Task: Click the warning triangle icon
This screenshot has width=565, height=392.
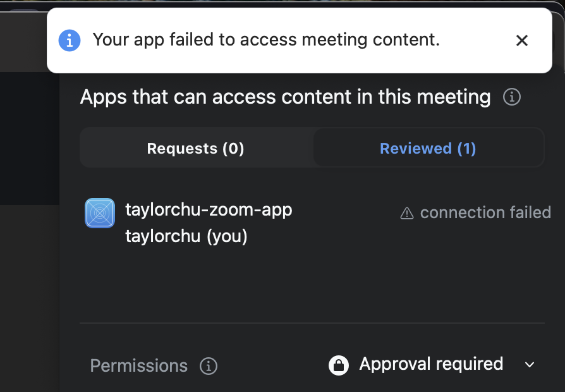Action: [x=407, y=213]
